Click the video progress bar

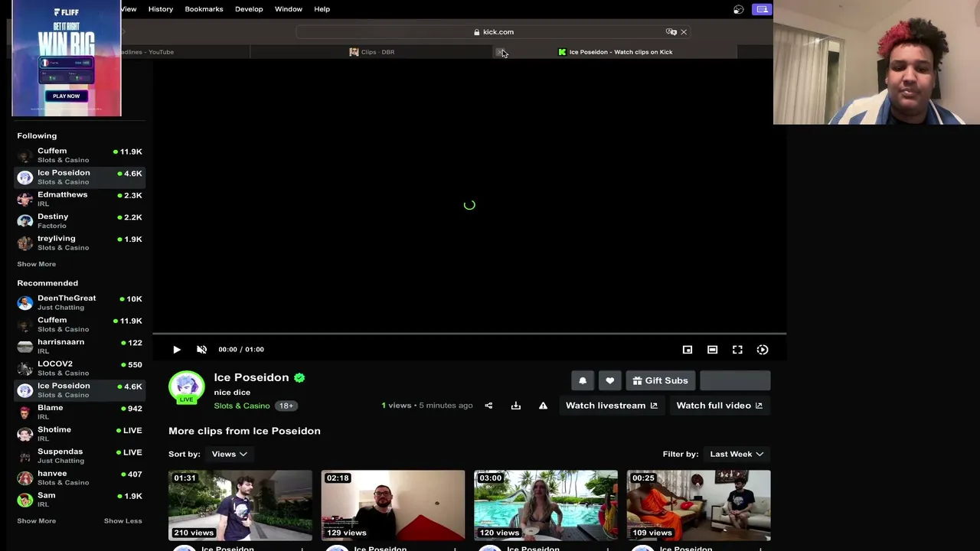coord(469,334)
